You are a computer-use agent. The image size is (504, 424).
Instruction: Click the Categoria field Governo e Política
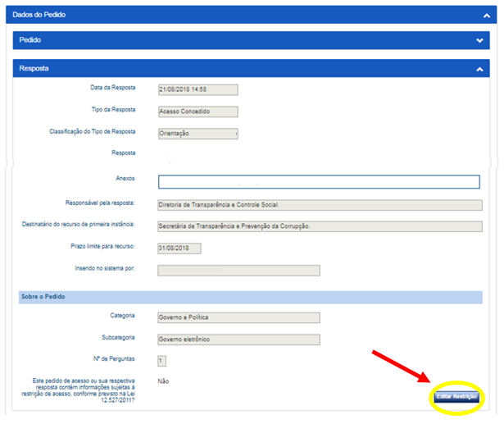[x=238, y=318]
